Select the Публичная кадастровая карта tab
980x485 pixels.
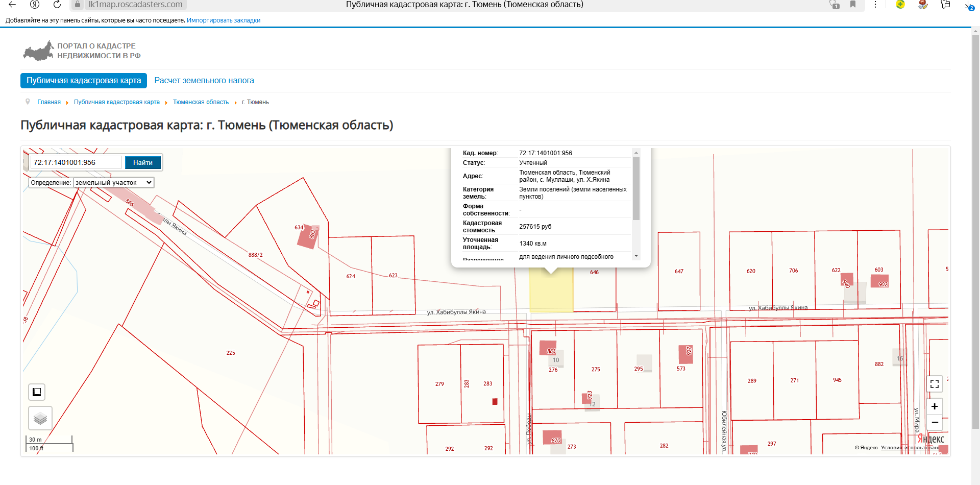(x=84, y=81)
